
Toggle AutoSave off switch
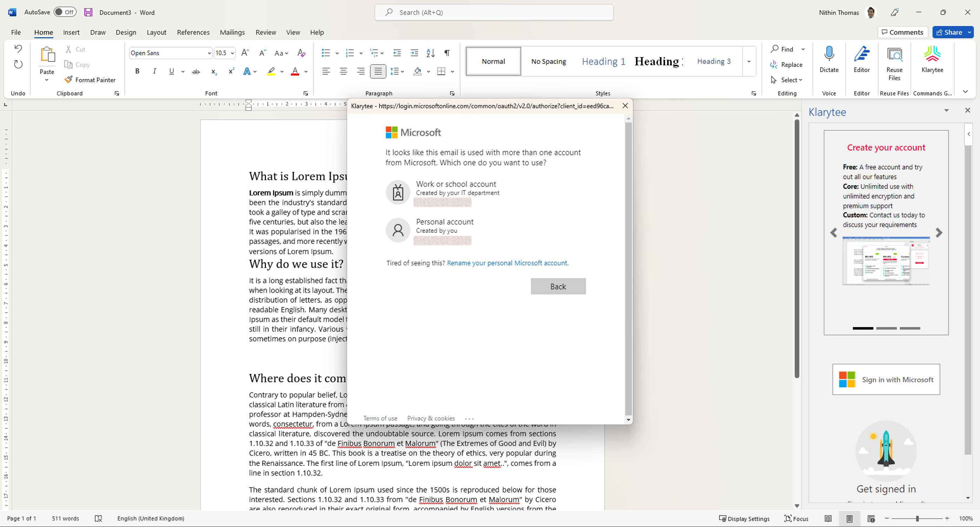[65, 12]
